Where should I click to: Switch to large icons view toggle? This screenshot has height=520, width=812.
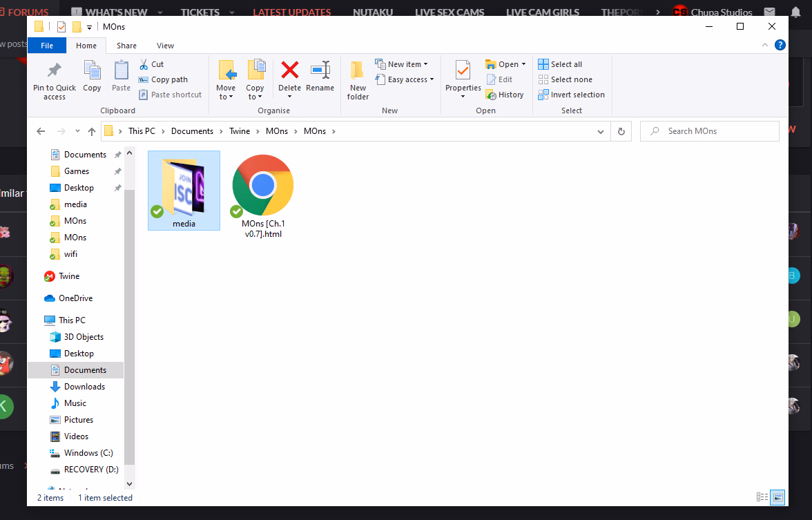777,497
